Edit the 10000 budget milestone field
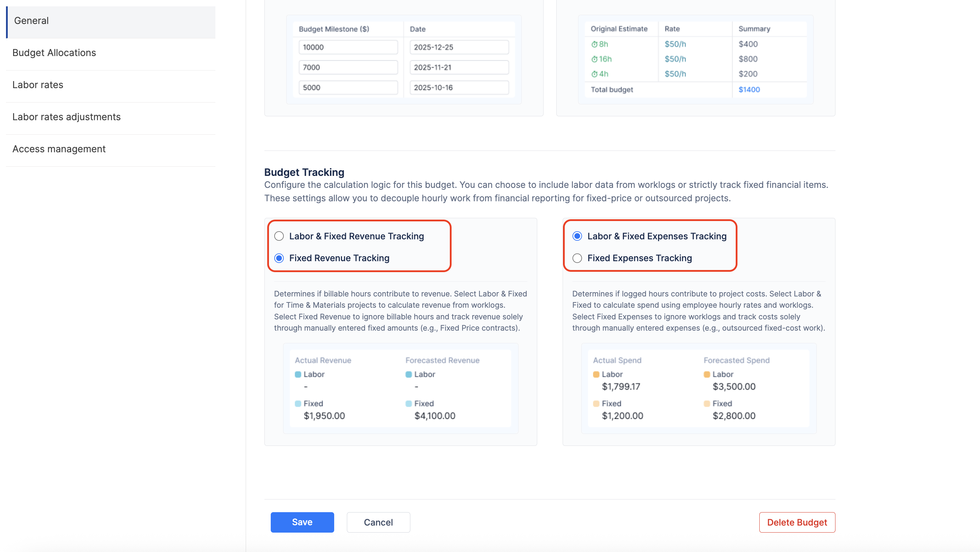Image resolution: width=980 pixels, height=552 pixels. point(348,47)
